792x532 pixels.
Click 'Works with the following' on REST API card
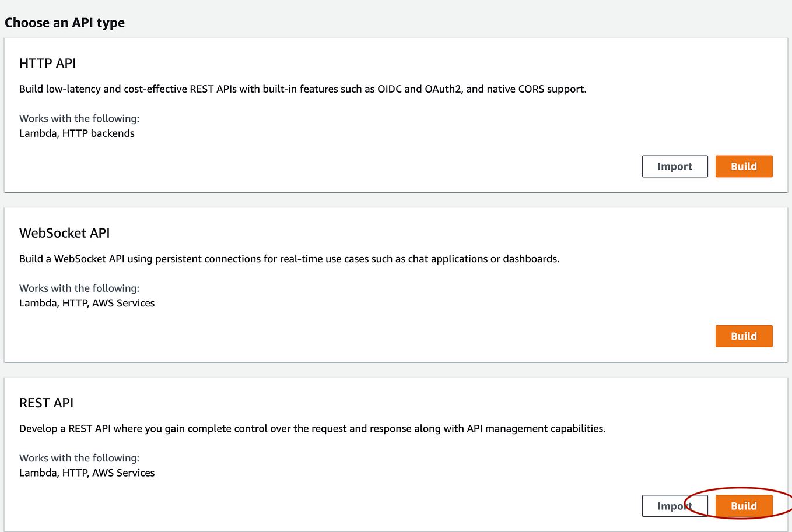coord(79,458)
